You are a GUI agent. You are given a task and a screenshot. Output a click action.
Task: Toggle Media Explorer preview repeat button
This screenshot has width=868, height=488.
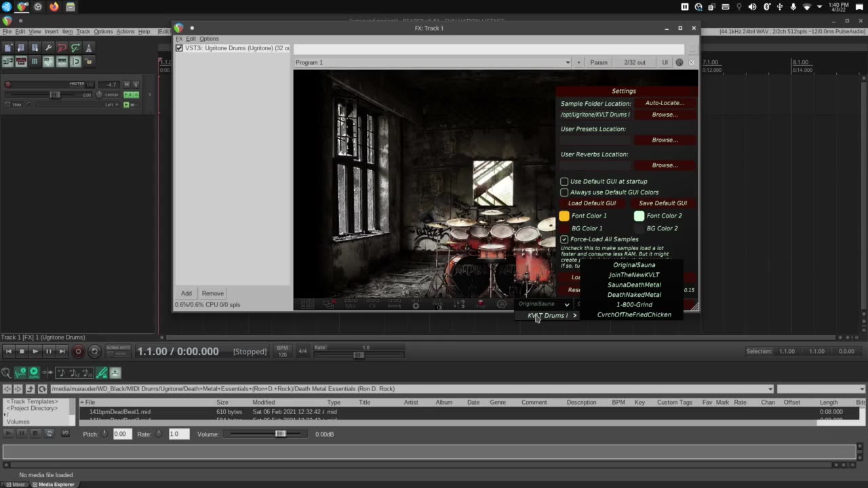[x=49, y=433]
